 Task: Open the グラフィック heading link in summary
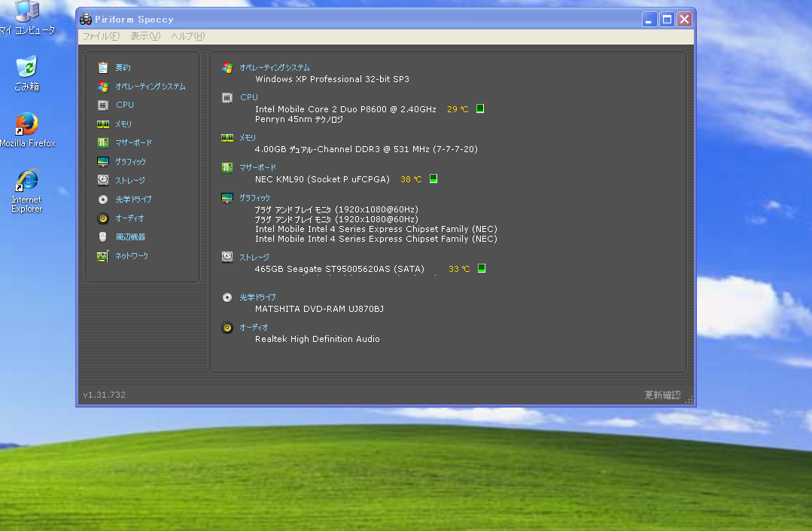254,198
